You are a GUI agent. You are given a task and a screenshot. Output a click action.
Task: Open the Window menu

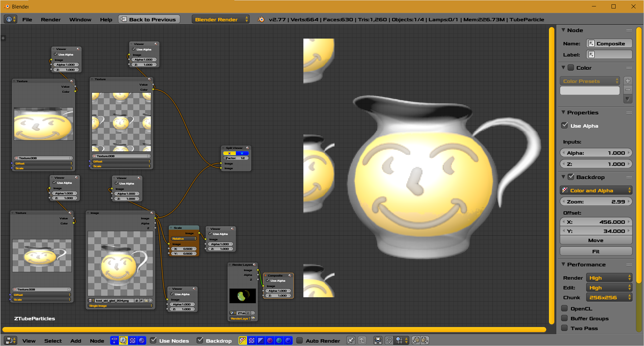(80, 19)
